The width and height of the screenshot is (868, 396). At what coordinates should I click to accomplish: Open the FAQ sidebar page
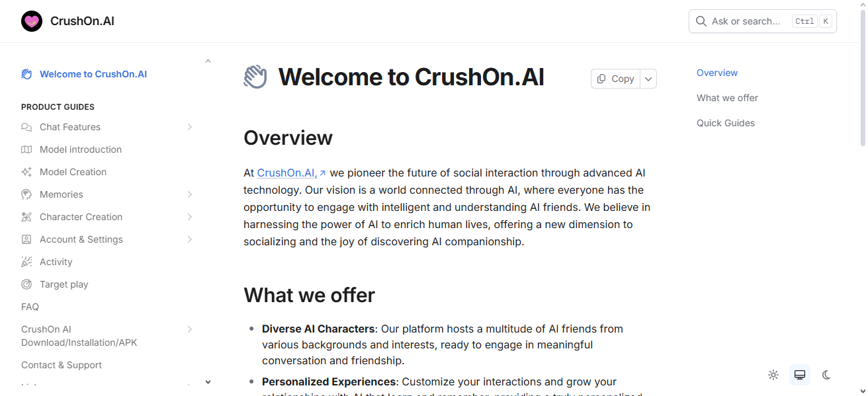pos(30,307)
